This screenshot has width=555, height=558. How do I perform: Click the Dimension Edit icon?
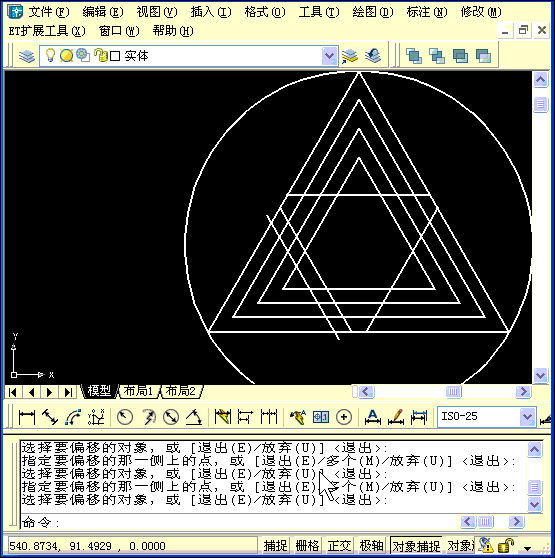point(372,417)
